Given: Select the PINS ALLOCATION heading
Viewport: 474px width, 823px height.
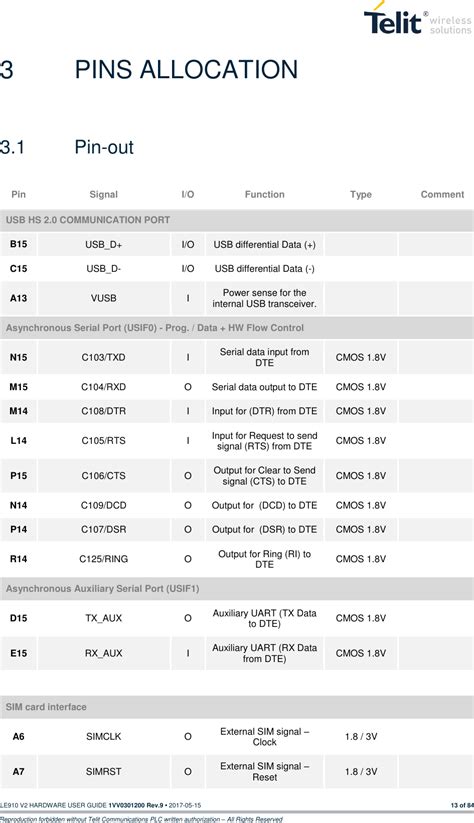Looking at the screenshot, I should [186, 70].
